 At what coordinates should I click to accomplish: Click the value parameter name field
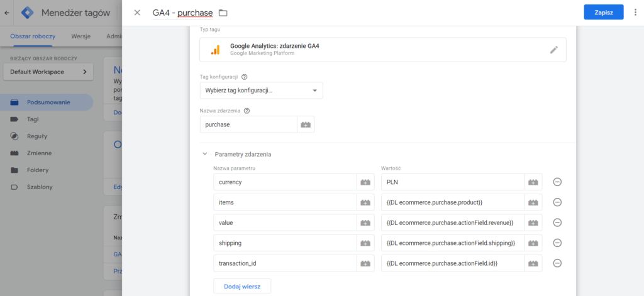point(285,222)
